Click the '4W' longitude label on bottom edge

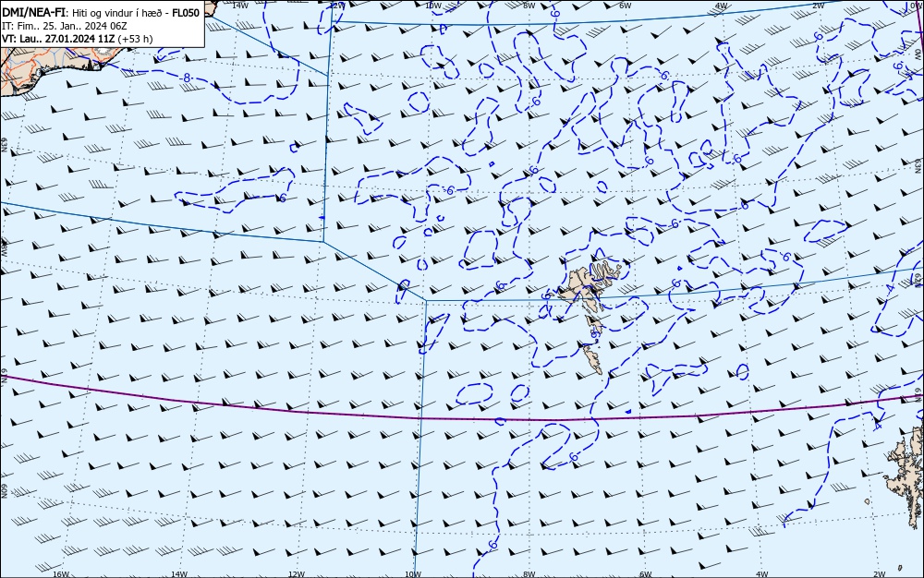[762, 574]
